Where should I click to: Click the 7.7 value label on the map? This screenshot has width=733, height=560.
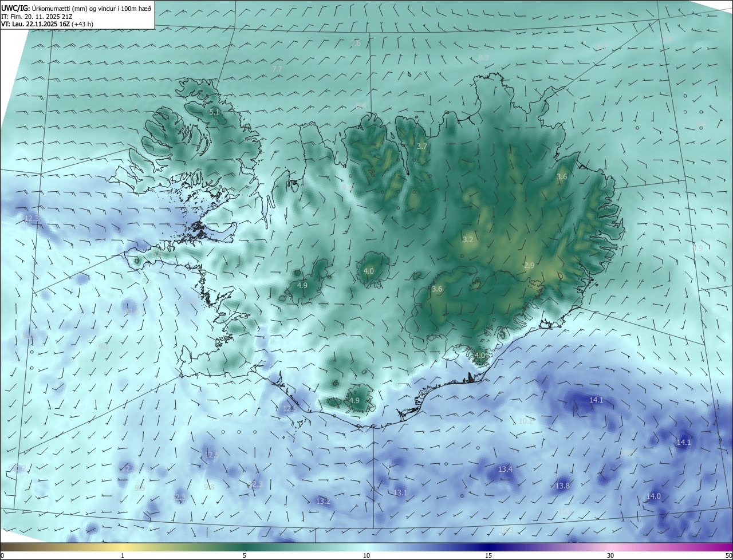click(277, 69)
